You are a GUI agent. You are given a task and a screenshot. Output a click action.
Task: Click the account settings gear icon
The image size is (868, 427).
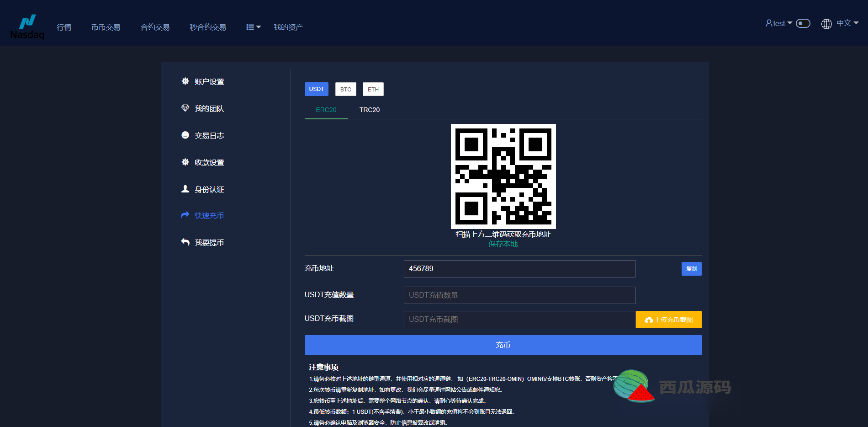pyautogui.click(x=185, y=81)
